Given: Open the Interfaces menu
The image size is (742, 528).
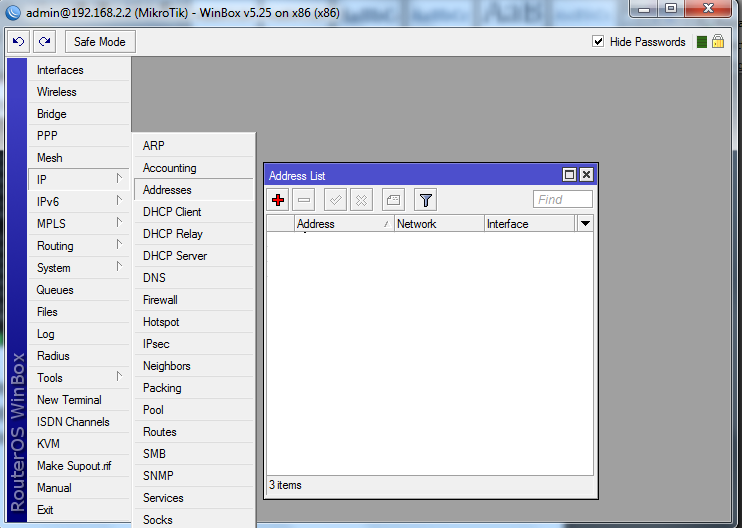Looking at the screenshot, I should (x=79, y=70).
